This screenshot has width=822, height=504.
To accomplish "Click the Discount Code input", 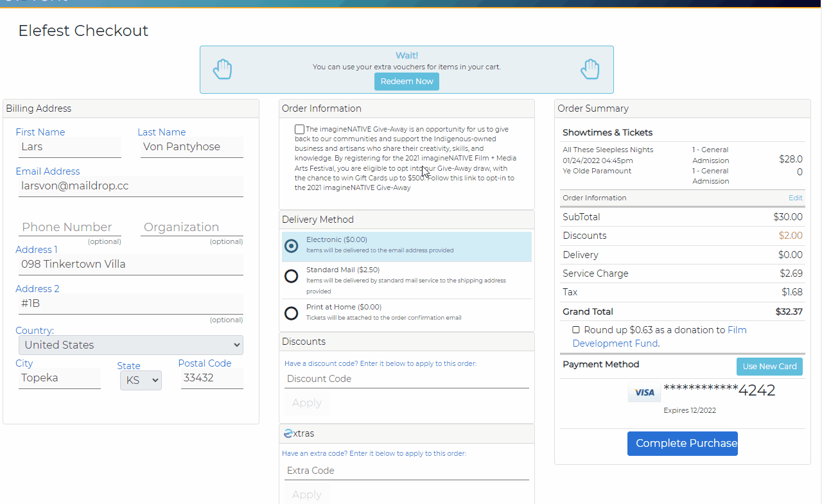I will pos(407,379).
